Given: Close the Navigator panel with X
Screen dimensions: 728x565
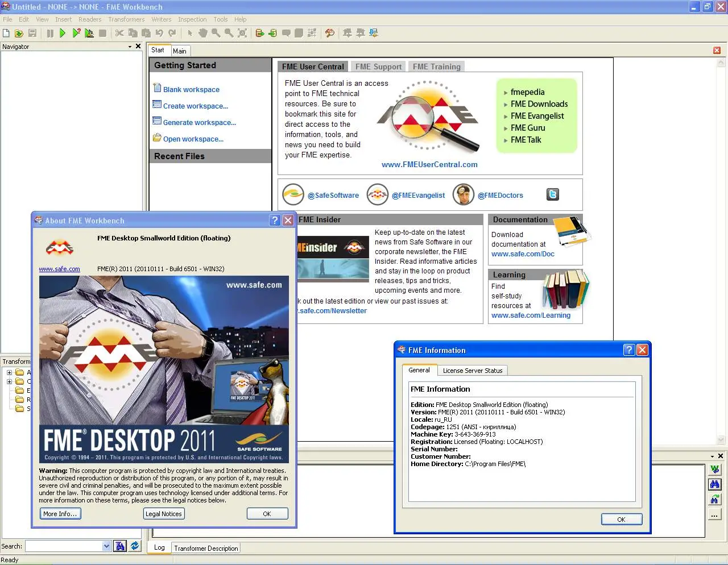Looking at the screenshot, I should coord(138,47).
